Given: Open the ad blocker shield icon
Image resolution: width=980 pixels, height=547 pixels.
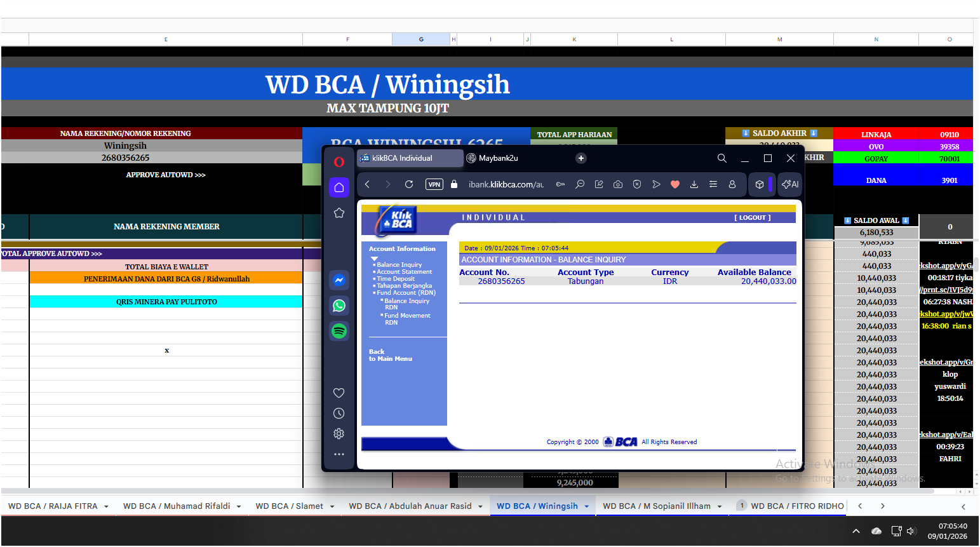Looking at the screenshot, I should (637, 184).
